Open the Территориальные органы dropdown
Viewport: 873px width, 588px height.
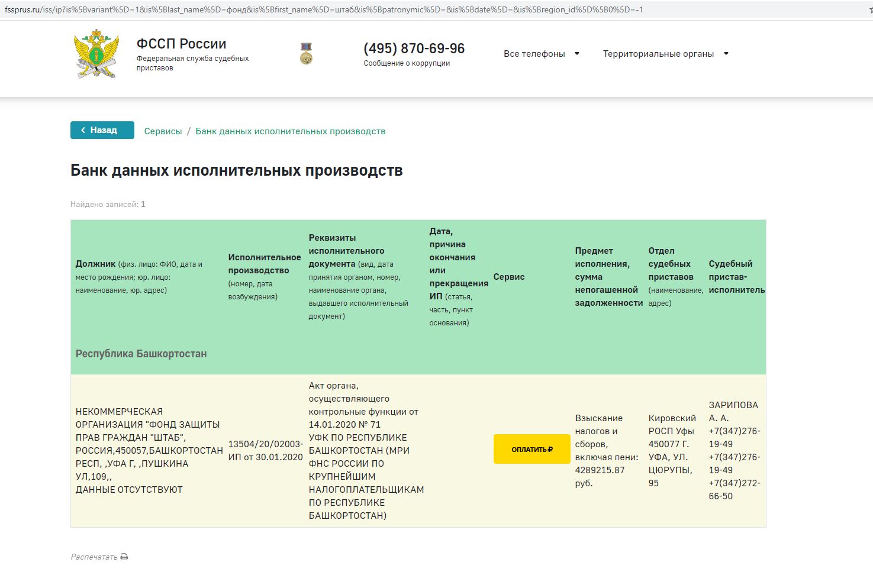(x=658, y=53)
